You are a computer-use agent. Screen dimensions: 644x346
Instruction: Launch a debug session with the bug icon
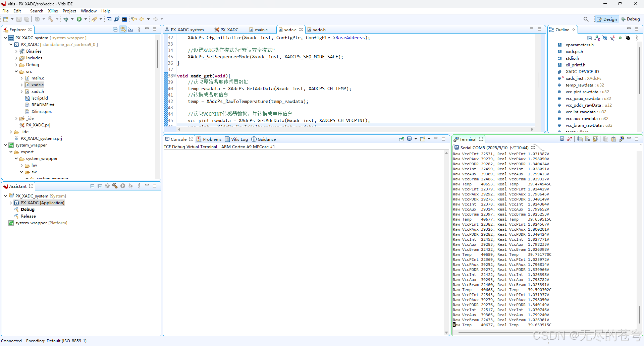pyautogui.click(x=66, y=19)
